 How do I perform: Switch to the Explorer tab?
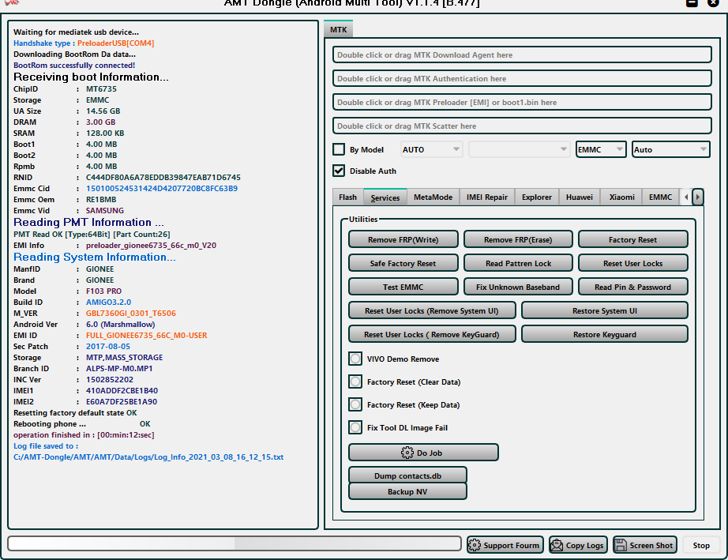[537, 197]
